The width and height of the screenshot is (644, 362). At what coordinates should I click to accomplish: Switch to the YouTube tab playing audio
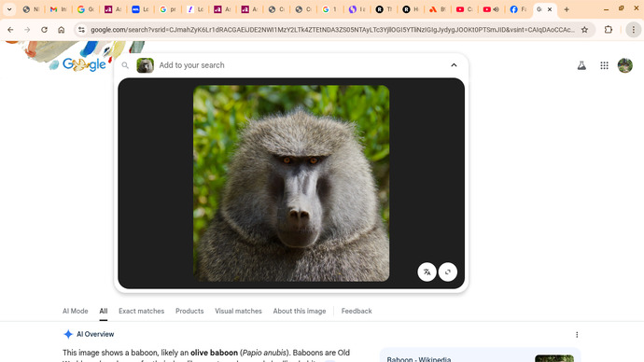(x=491, y=9)
